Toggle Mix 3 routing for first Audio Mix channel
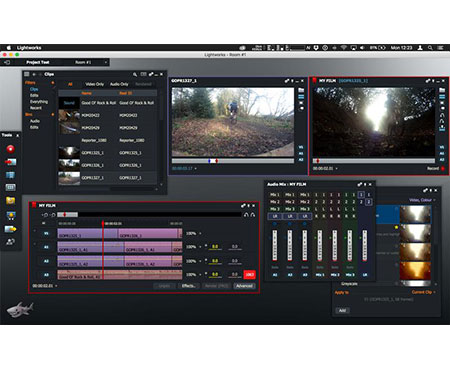Screen dimensions: 450x370 (275, 209)
